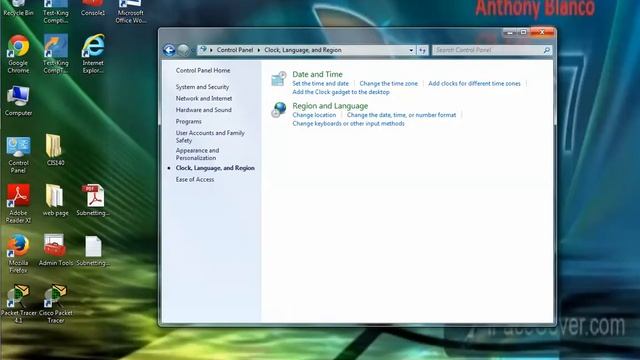Viewport: 640px width, 360px height.
Task: Click the Date and Time clock icon
Action: pyautogui.click(x=279, y=78)
